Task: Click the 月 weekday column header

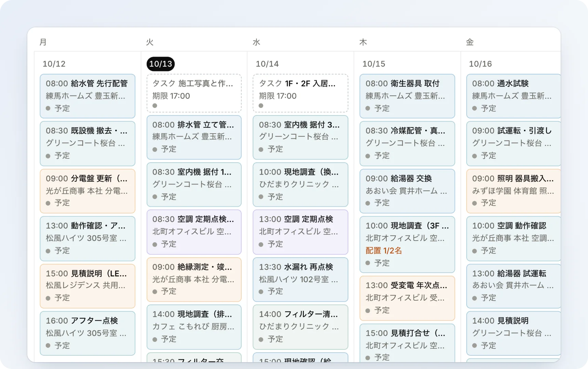Action: pos(43,42)
